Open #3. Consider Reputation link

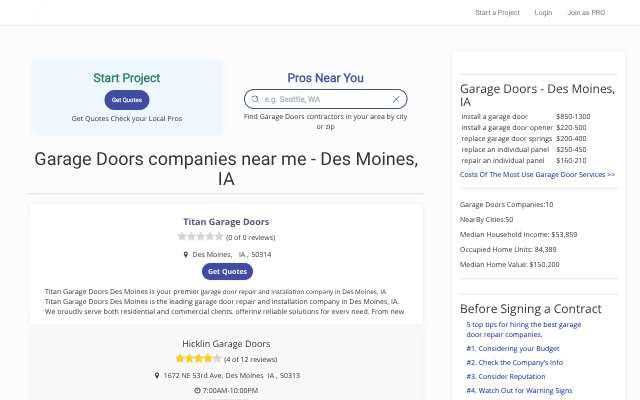tap(506, 376)
